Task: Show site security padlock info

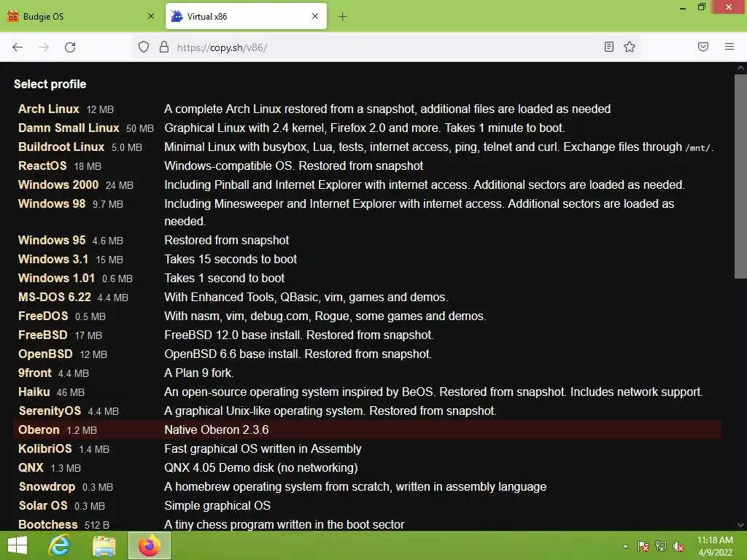Action: click(x=164, y=47)
